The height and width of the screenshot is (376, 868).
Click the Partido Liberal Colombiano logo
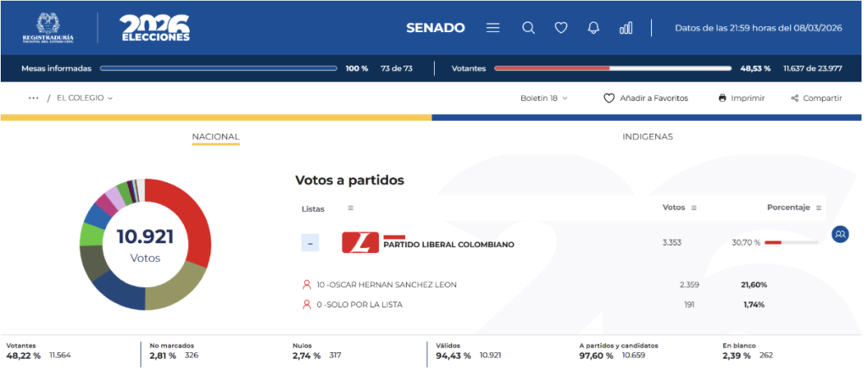[360, 243]
